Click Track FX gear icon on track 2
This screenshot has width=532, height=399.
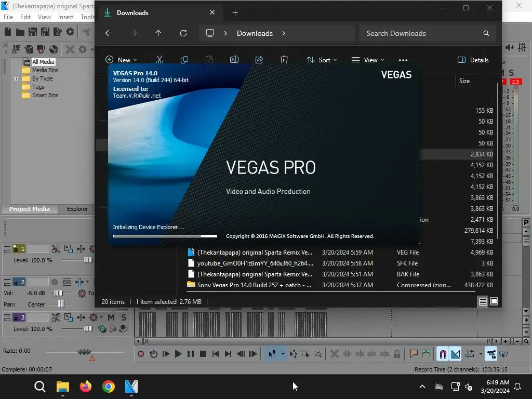click(82, 294)
